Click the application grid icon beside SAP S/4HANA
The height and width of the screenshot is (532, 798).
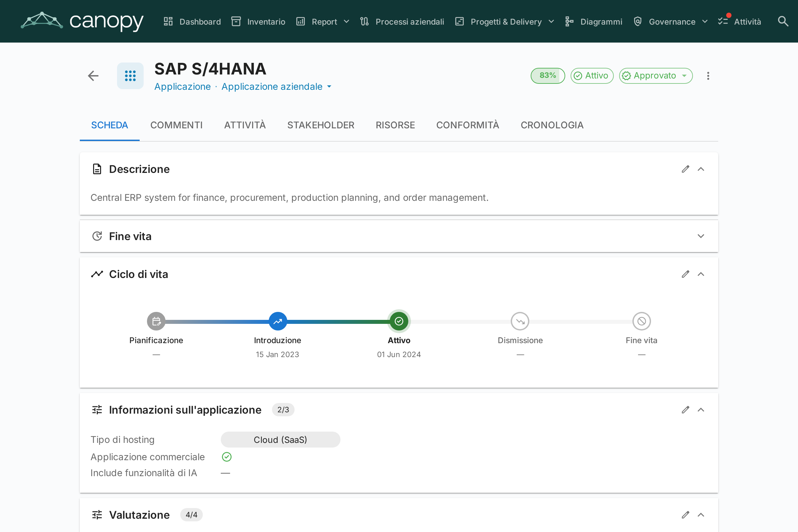pyautogui.click(x=130, y=76)
